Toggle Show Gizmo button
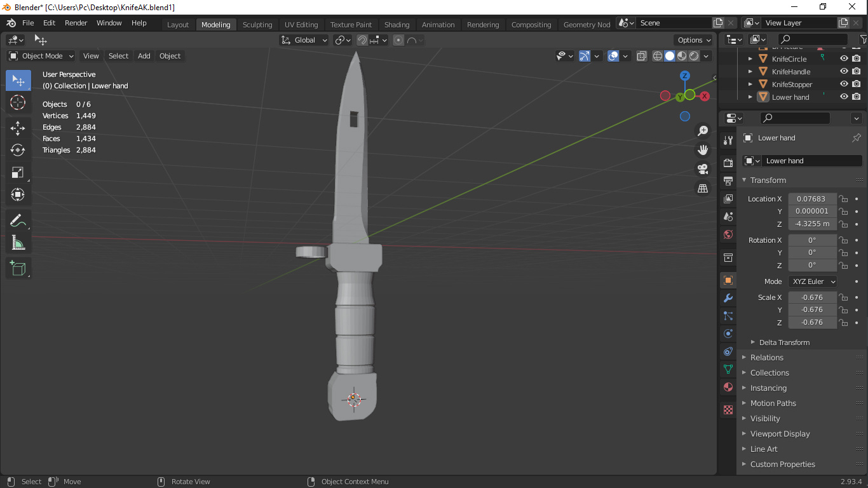The image size is (868, 488). coord(585,56)
